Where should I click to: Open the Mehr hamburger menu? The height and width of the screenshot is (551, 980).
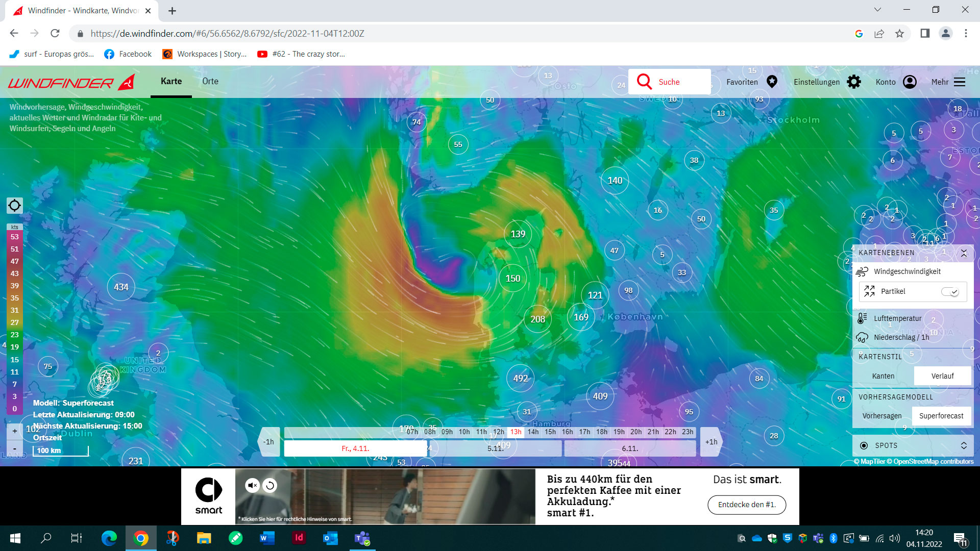coord(959,82)
